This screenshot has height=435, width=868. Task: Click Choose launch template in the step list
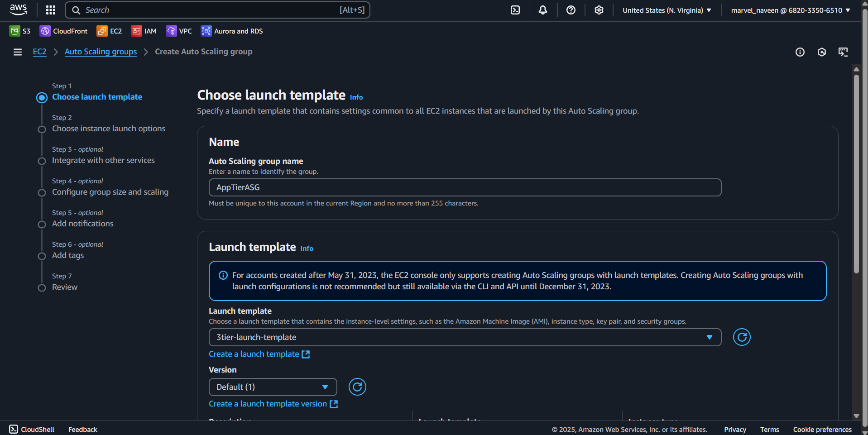coord(97,97)
